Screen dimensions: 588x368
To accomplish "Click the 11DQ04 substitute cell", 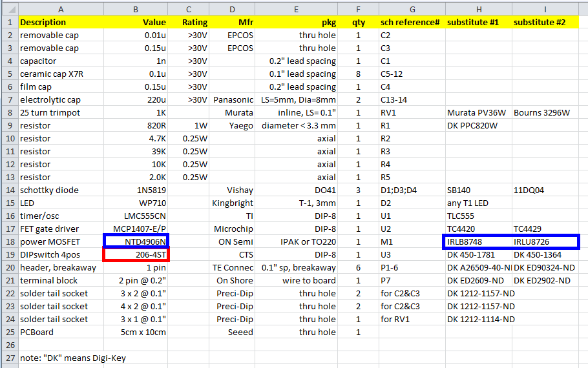I will tap(545, 190).
